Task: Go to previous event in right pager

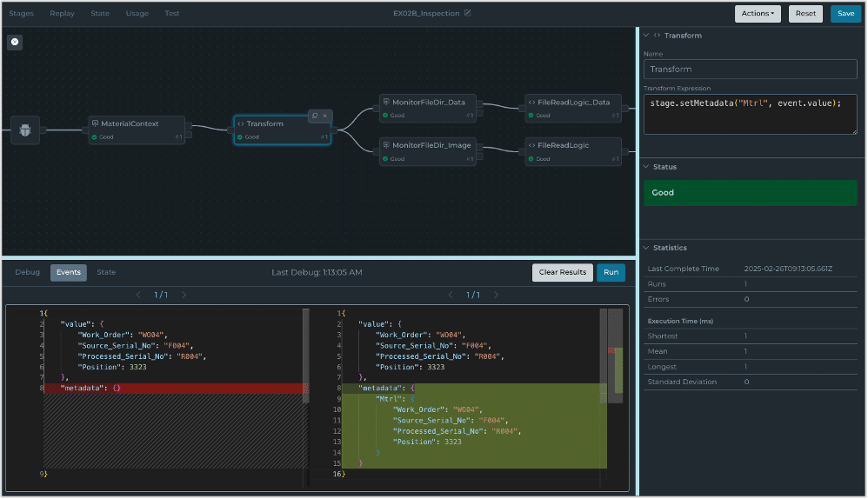Action: click(451, 296)
